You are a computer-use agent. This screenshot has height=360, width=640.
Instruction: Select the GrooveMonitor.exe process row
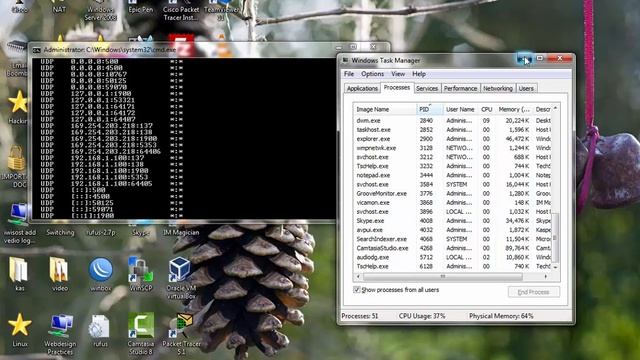coord(452,193)
